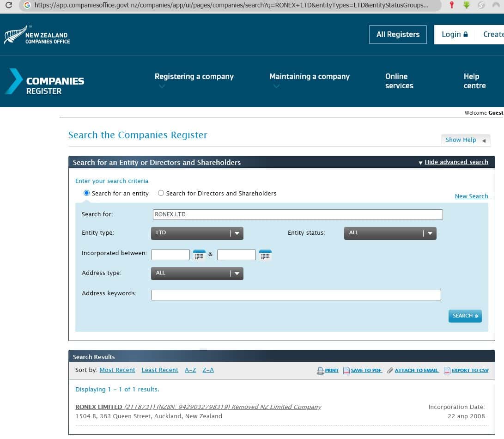504x439 pixels.
Task: Start over with the New Search link
Action: click(471, 196)
